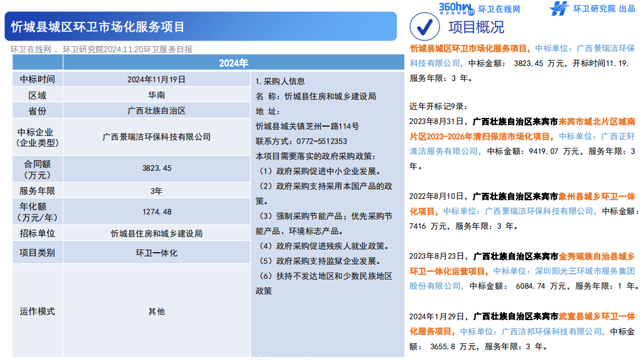644x360 pixels.
Task: Click orange 忻城县城区环卫市场化服务项目 in overview
Action: pos(470,49)
